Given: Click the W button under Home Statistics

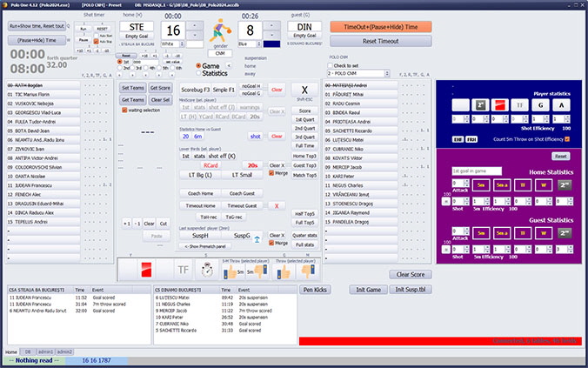Looking at the screenshot, I should point(544,185).
